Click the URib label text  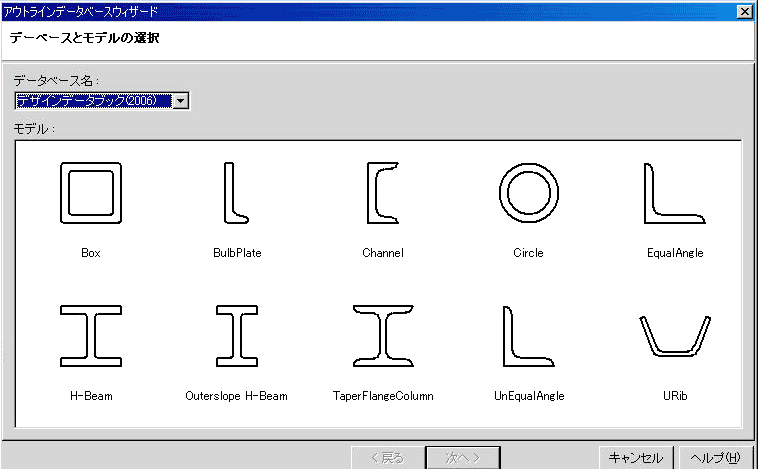click(674, 396)
